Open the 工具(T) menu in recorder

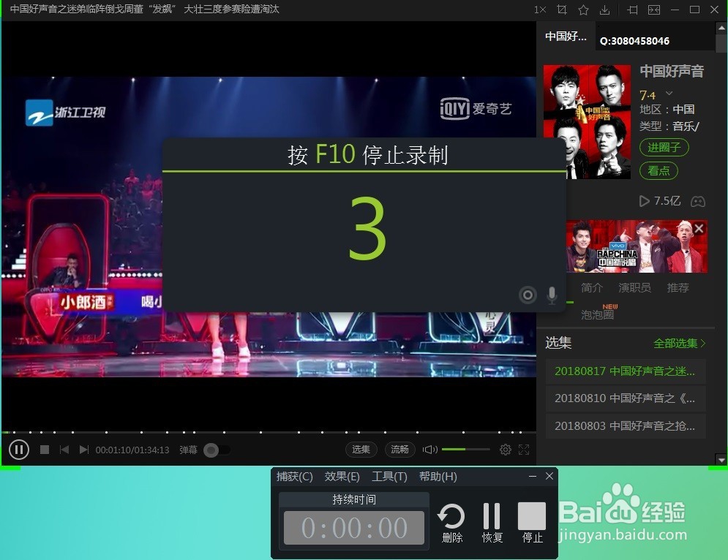389,477
